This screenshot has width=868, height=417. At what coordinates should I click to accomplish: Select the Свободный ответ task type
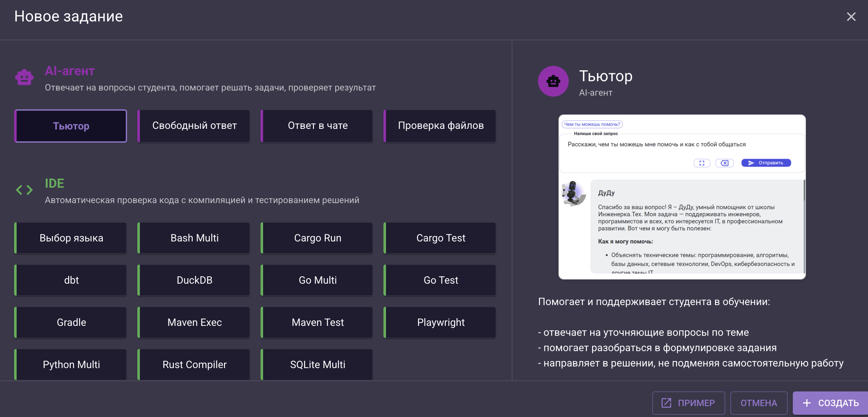click(x=194, y=126)
